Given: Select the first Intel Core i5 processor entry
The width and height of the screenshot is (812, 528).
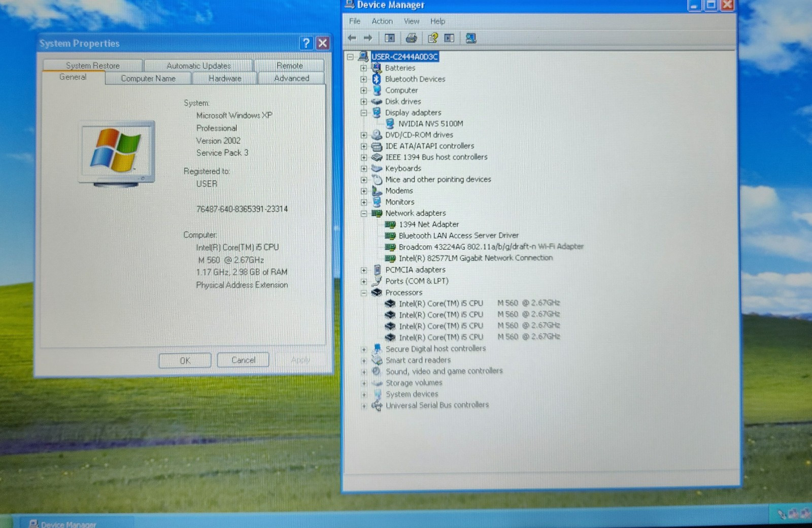Looking at the screenshot, I should click(x=479, y=304).
